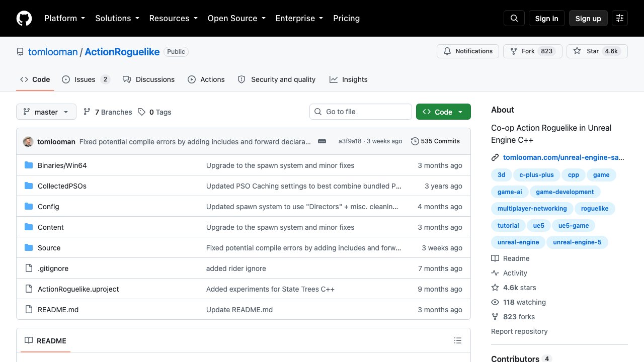Open the Insights tab
Image resolution: width=644 pixels, height=362 pixels.
349,79
